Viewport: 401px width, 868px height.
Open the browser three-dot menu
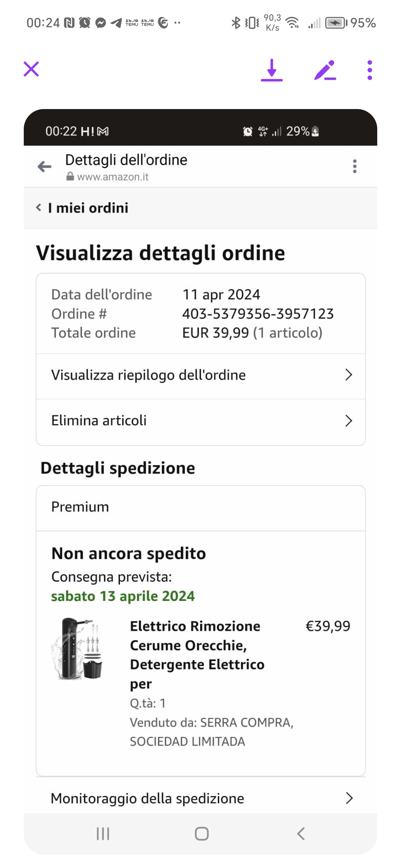pyautogui.click(x=355, y=167)
